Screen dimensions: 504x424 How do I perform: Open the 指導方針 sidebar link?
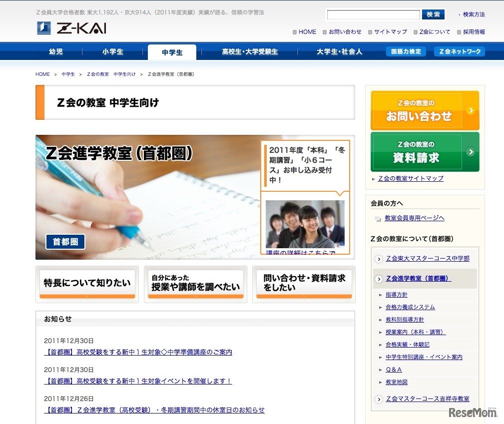coord(396,295)
